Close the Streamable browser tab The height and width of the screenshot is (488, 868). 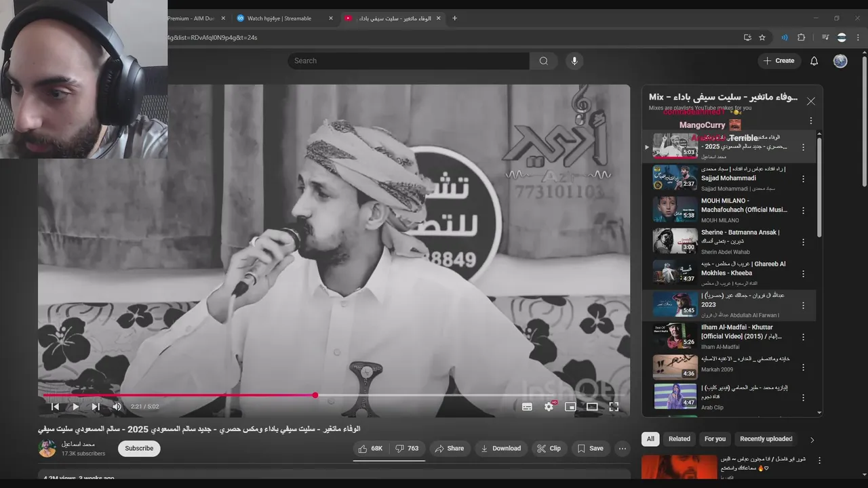331,18
